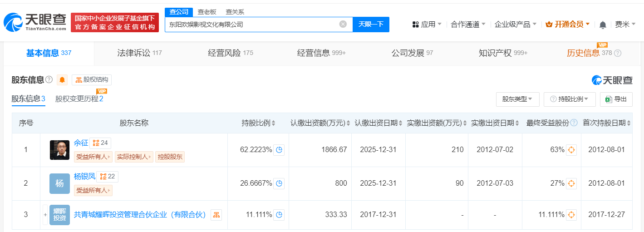Click 杨银凤's avatar tile
Screen dimensions: 644x232
point(60,183)
